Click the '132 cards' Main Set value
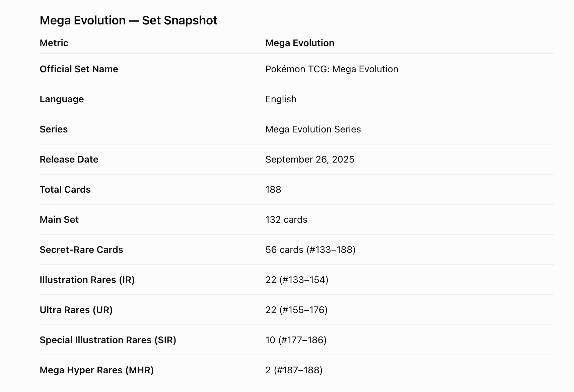Image resolution: width=574 pixels, height=392 pixels. coord(286,220)
